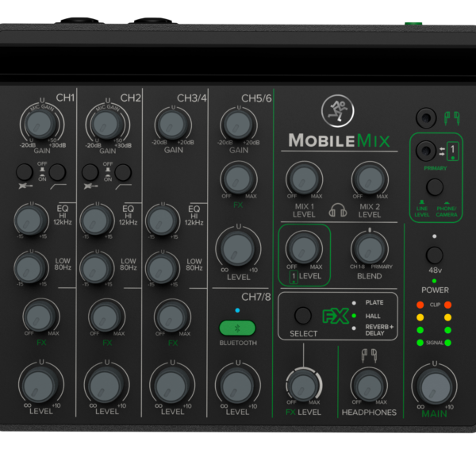Image resolution: width=476 pixels, height=476 pixels.
Task: Click the green HALL effect indicator LED
Action: click(354, 316)
